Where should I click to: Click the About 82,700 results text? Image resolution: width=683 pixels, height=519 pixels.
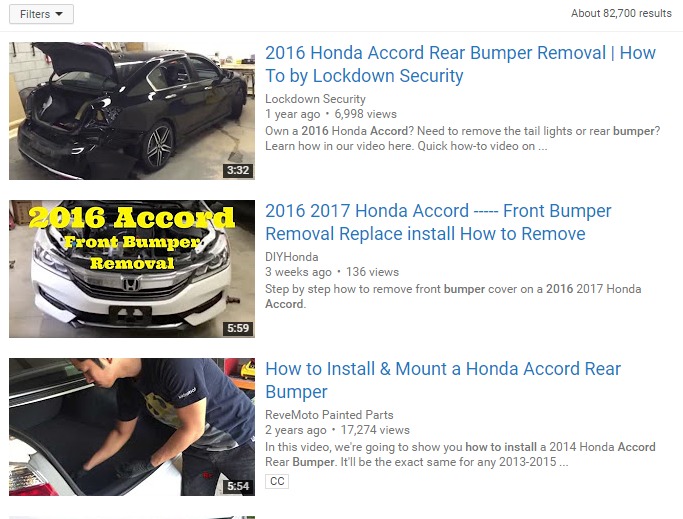(x=622, y=14)
